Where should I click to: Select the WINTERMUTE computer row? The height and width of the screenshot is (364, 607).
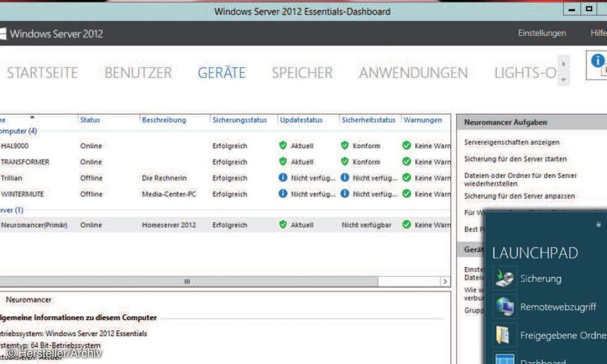pyautogui.click(x=225, y=194)
